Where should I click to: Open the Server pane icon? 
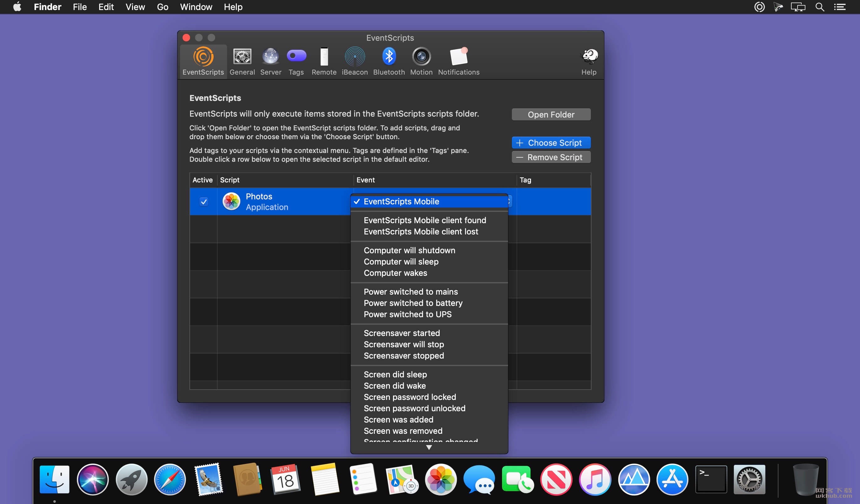271,61
